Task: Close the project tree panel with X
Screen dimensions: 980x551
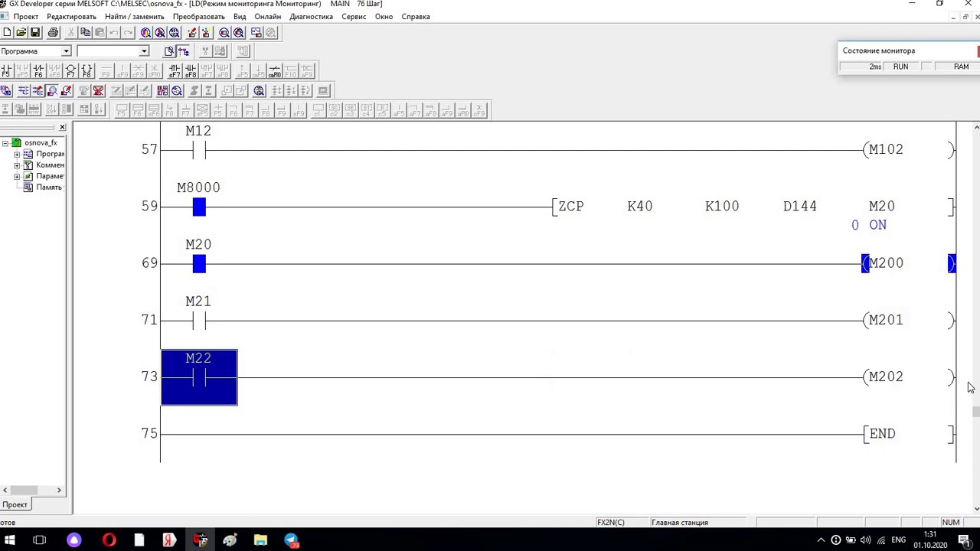Action: [x=62, y=127]
